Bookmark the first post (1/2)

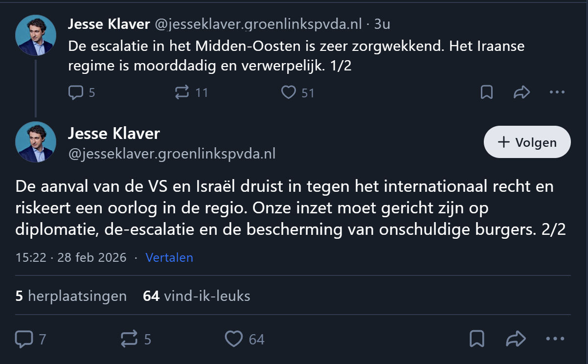point(487,92)
